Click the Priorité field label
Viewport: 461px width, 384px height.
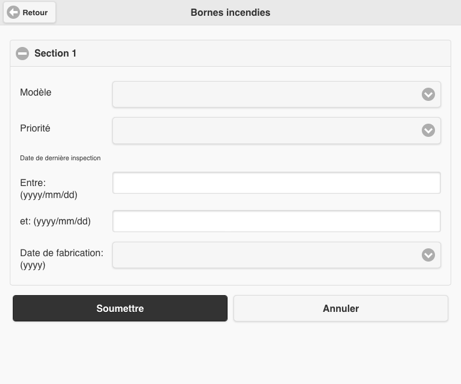(x=35, y=128)
